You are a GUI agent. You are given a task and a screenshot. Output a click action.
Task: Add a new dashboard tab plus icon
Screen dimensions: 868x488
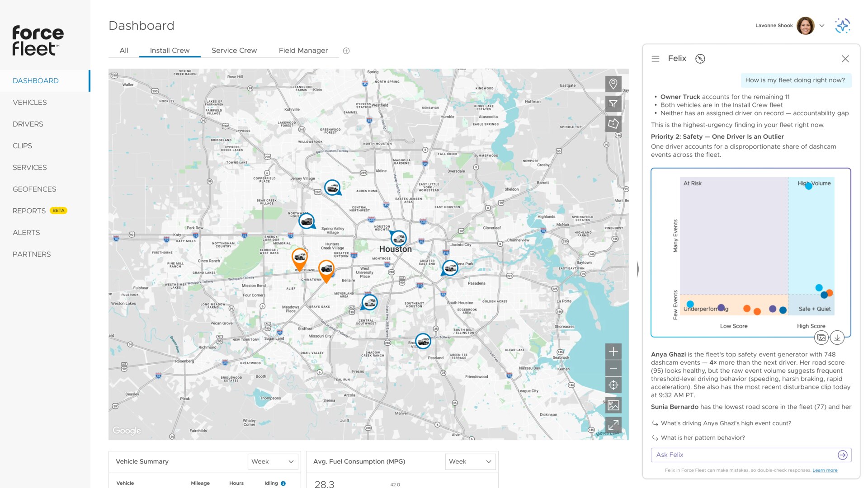tap(346, 51)
